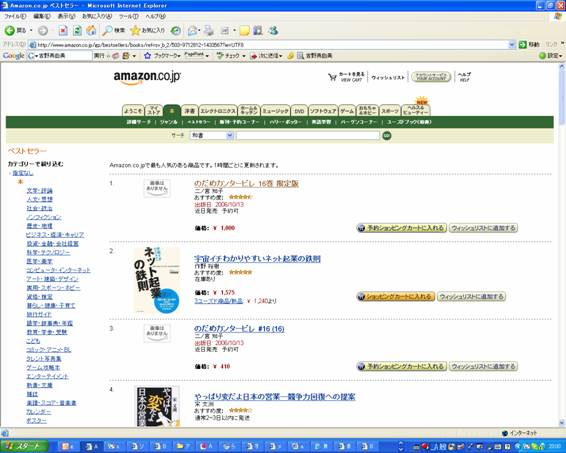Click the Amazon product search text field
The image size is (566, 453).
click(x=308, y=135)
